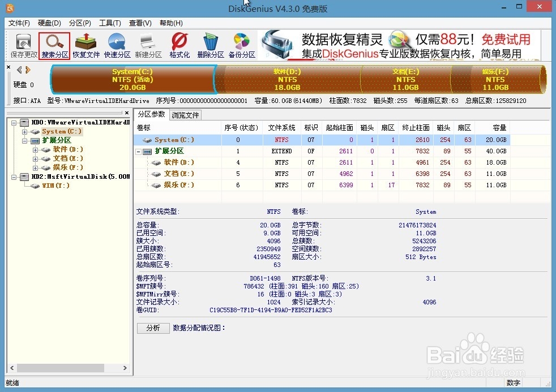Click left arrow of tree horizontal scrollbar
Viewport: 556px width, 392px height.
tap(12, 368)
